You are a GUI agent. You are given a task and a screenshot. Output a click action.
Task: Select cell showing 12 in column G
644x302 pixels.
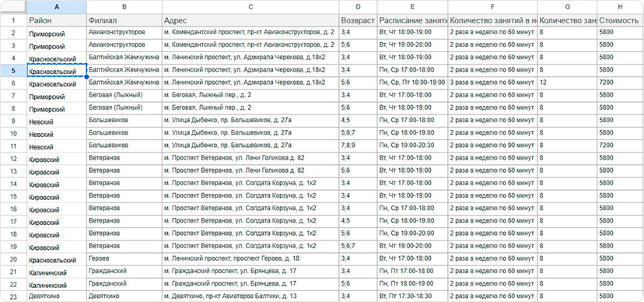pos(567,83)
